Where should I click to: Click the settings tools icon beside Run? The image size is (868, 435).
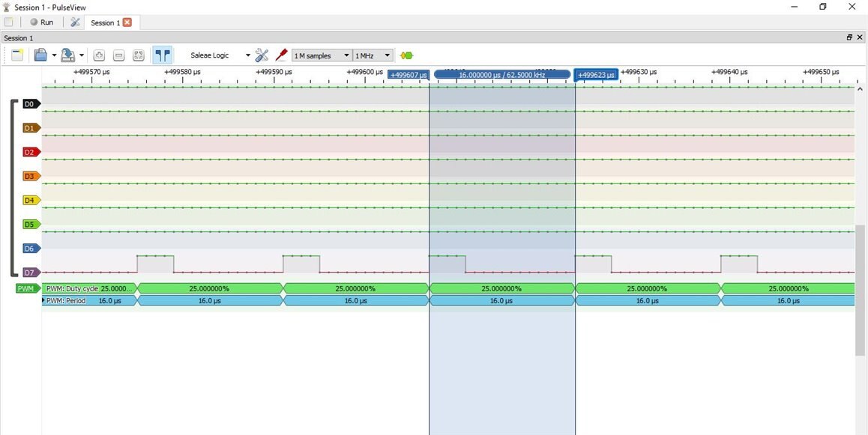[x=75, y=22]
